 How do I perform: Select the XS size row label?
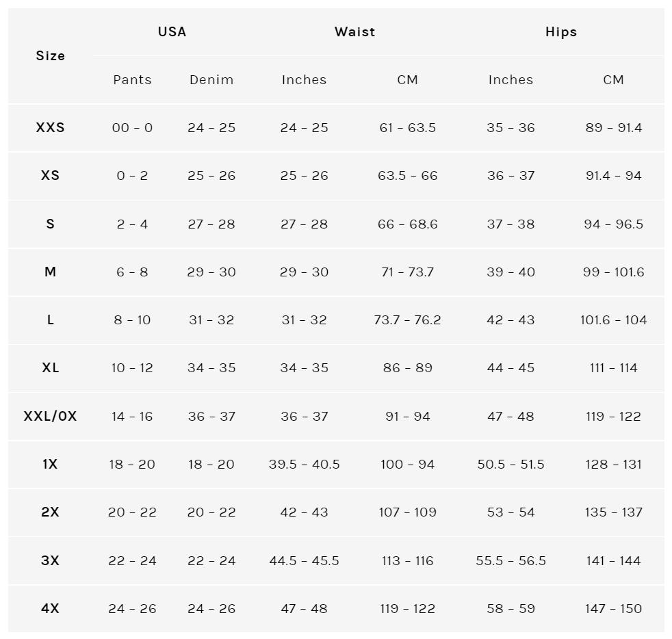(50, 176)
